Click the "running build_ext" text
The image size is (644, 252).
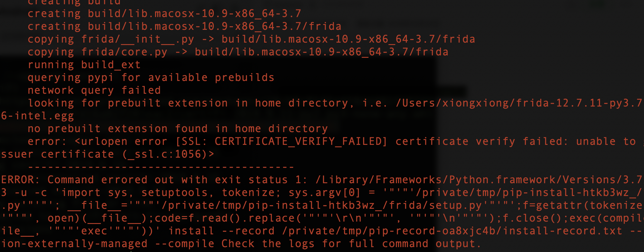pos(84,65)
